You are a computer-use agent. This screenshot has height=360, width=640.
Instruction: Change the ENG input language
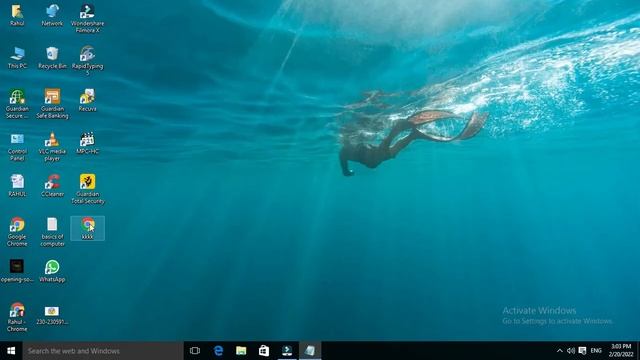click(x=596, y=351)
